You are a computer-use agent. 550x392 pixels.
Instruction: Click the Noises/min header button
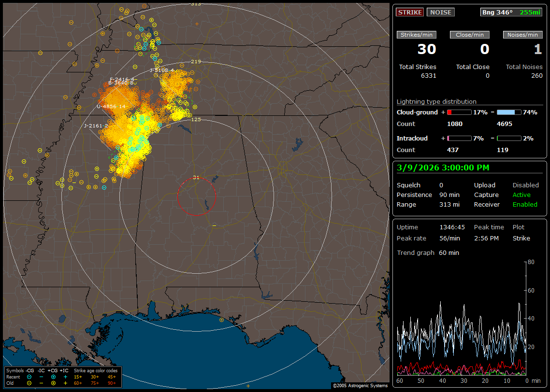click(523, 35)
